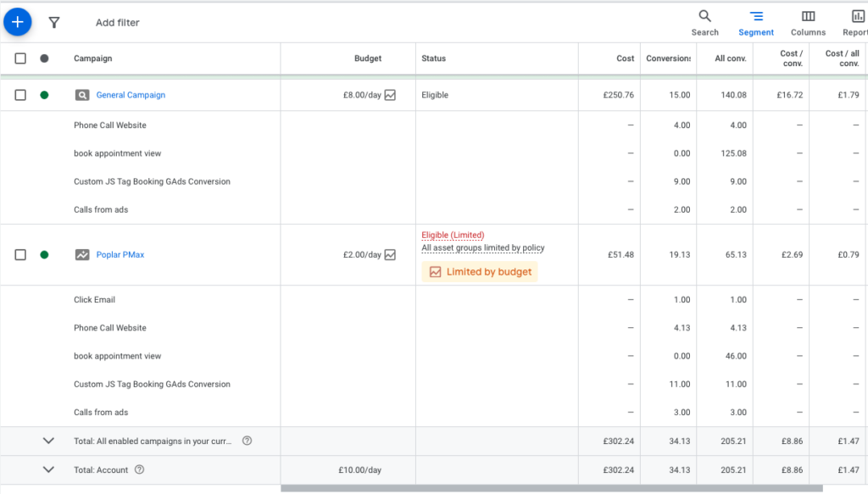Select the General Campaign checkbox

tap(20, 95)
